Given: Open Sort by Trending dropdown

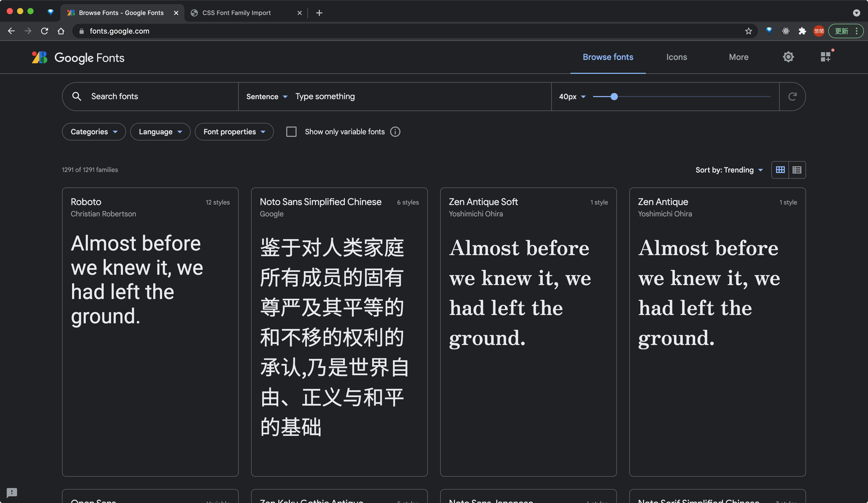Looking at the screenshot, I should click(x=729, y=170).
